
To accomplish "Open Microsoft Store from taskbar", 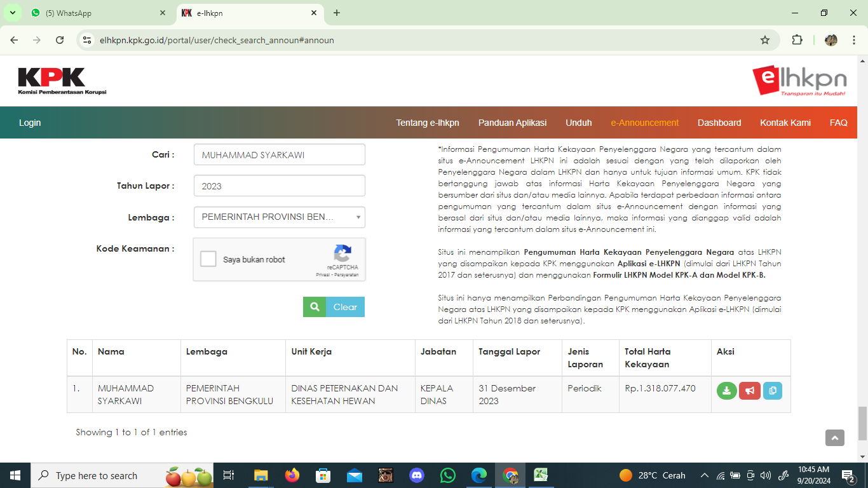I will click(x=323, y=475).
